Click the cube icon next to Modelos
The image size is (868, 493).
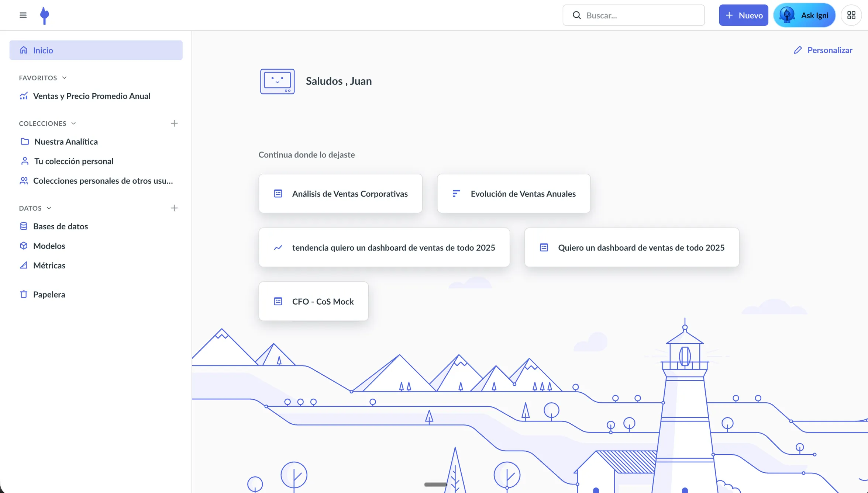[x=24, y=246]
